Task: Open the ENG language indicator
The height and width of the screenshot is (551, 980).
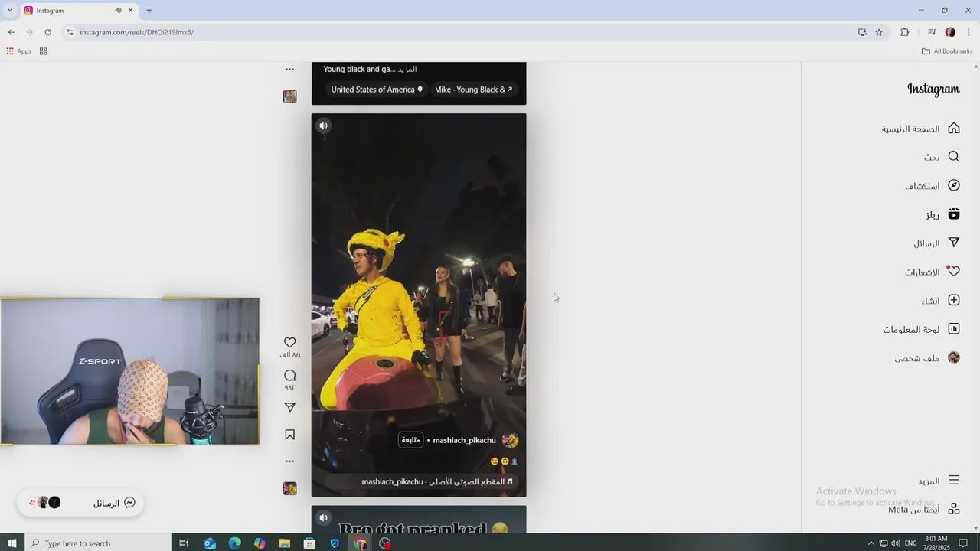Action: [x=911, y=543]
